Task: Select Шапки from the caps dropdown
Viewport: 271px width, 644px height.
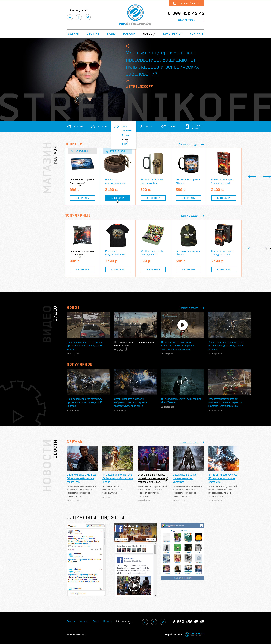Action: pyautogui.click(x=125, y=140)
